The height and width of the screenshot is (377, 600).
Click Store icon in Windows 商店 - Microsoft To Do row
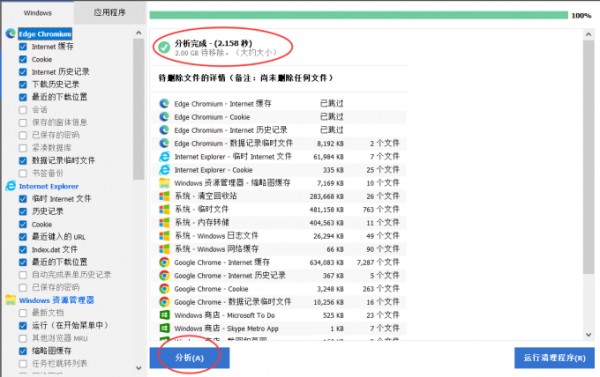click(164, 315)
